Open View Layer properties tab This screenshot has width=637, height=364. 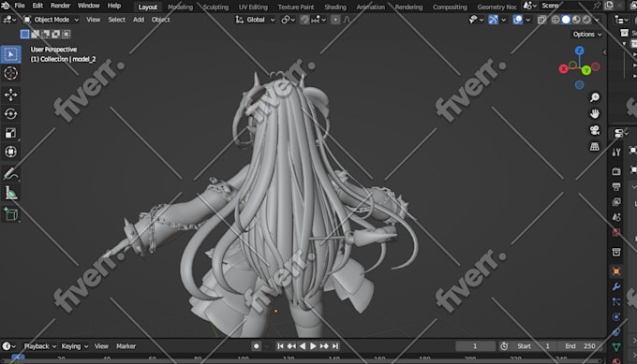click(x=616, y=202)
